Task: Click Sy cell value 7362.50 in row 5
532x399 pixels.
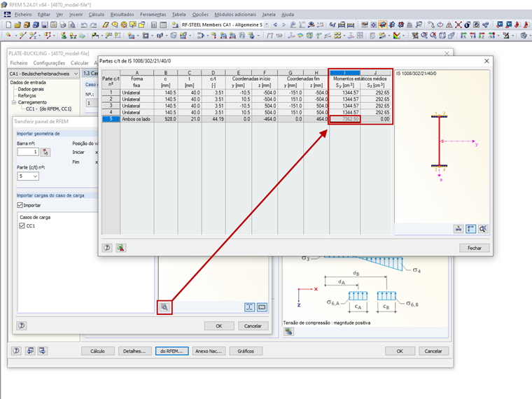Action: (344, 119)
